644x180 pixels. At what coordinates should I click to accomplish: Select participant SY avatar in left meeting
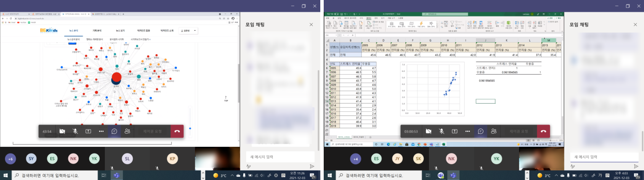point(31,159)
